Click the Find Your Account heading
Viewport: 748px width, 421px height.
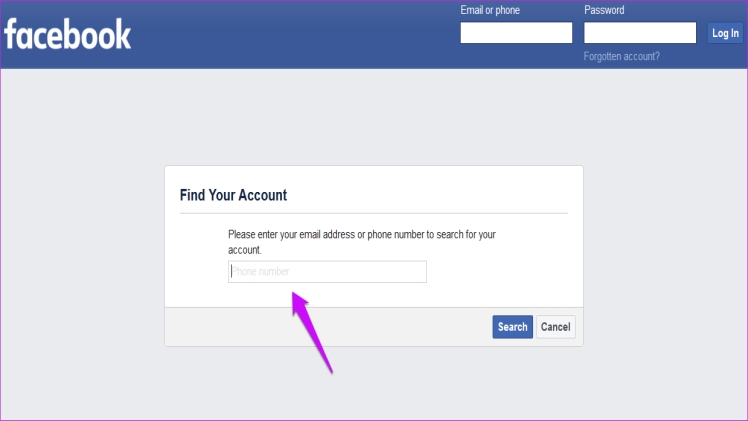(x=233, y=195)
